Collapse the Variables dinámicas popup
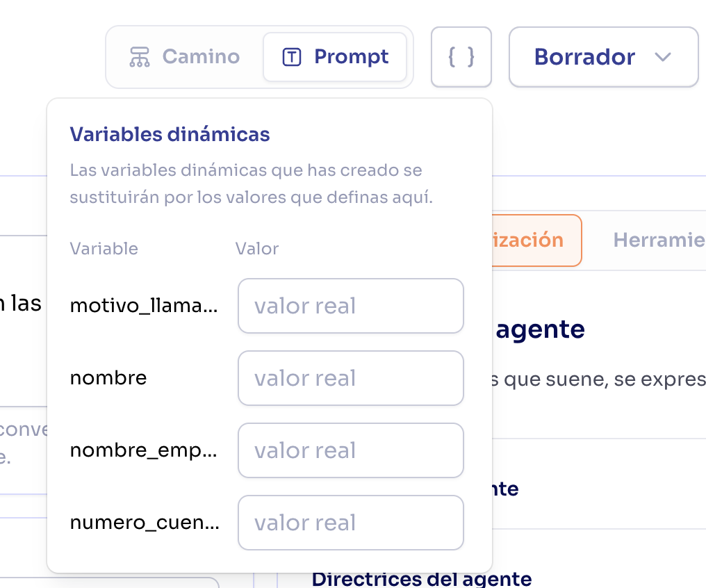The height and width of the screenshot is (588, 706). coord(461,56)
